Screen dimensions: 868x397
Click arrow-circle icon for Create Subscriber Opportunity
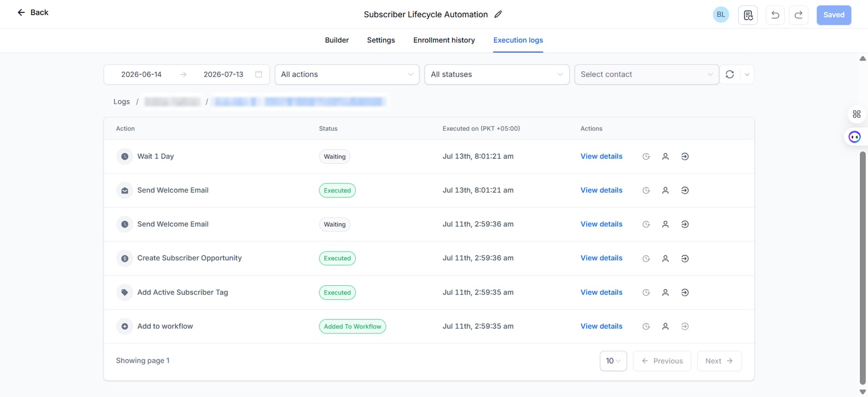tap(685, 259)
